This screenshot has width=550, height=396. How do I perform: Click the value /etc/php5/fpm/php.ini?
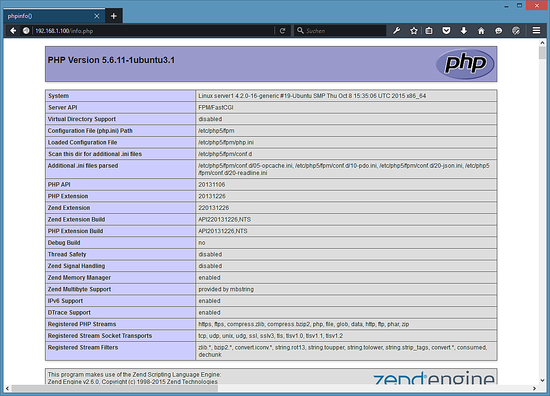click(x=226, y=142)
